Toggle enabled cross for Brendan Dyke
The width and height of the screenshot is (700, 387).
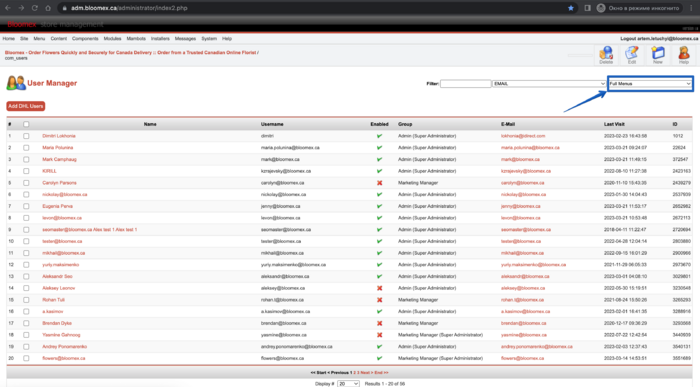(379, 323)
